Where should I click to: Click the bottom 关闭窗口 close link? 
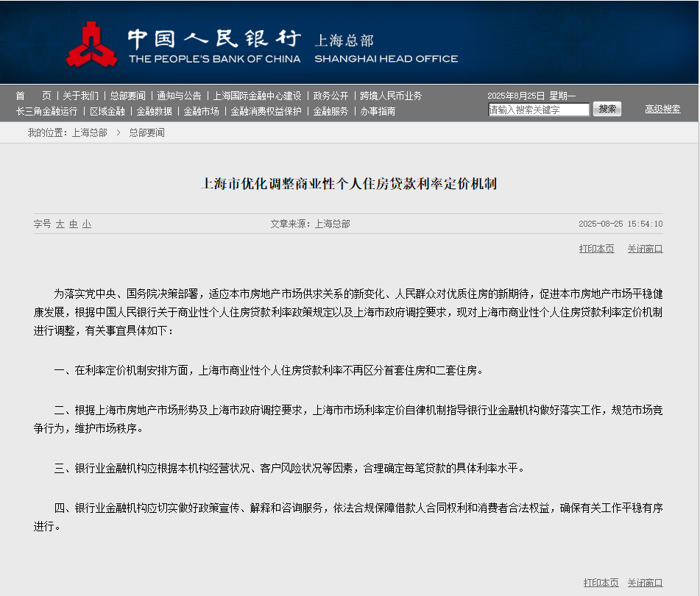[x=645, y=583]
